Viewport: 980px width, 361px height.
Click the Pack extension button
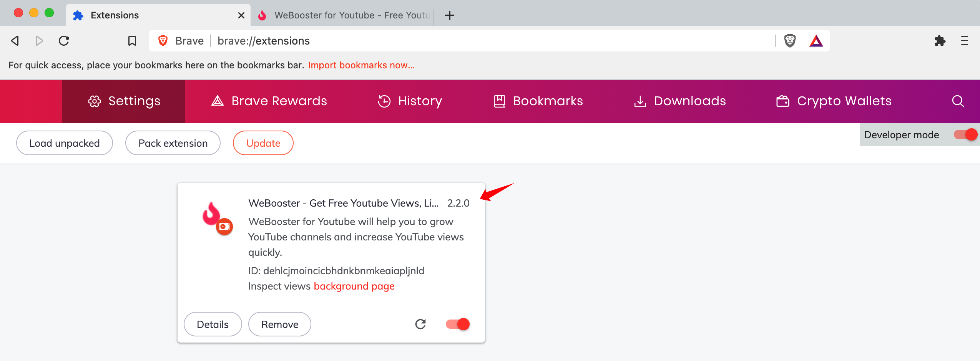coord(173,143)
